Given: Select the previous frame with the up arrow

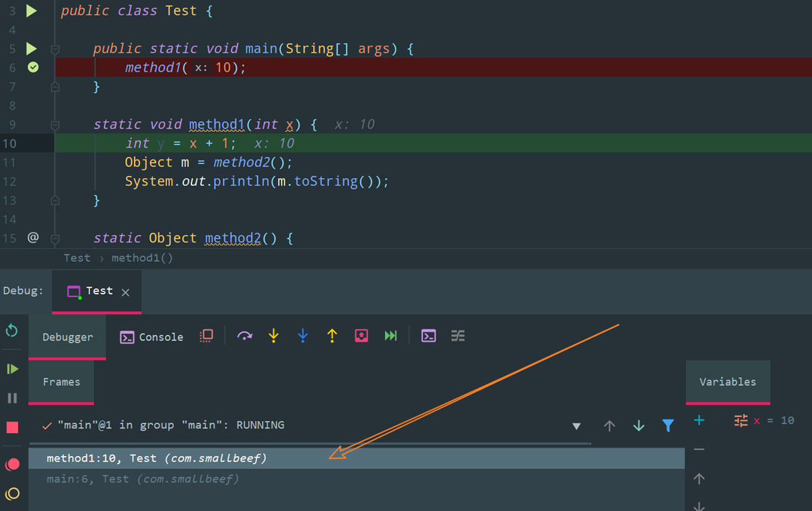Looking at the screenshot, I should point(610,426).
